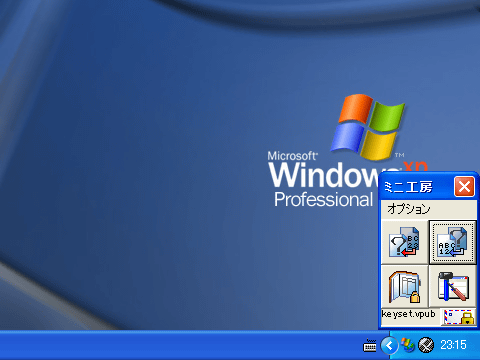The height and width of the screenshot is (360, 480).
Task: Click the Windows globe tray icon
Action: 407,345
